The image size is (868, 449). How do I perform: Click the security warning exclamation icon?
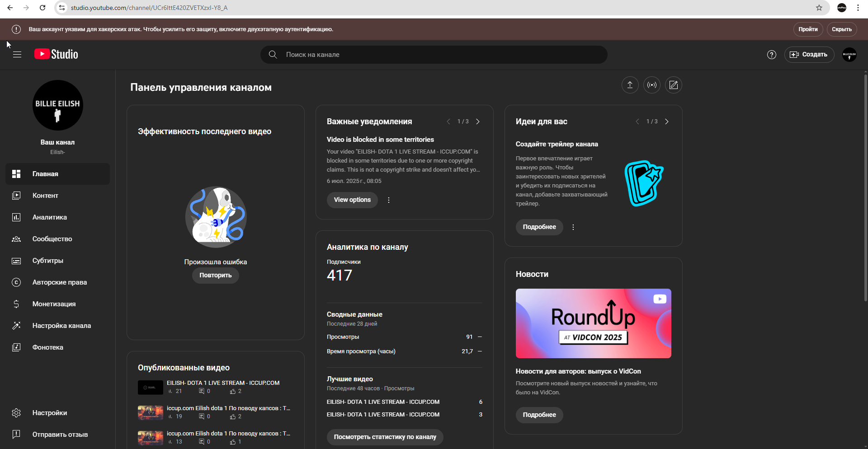click(16, 29)
